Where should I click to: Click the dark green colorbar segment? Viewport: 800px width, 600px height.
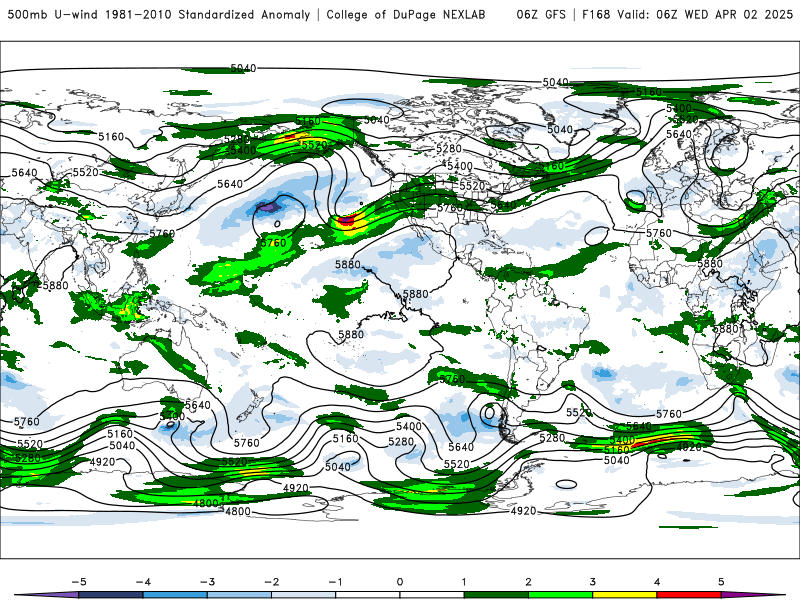click(496, 595)
